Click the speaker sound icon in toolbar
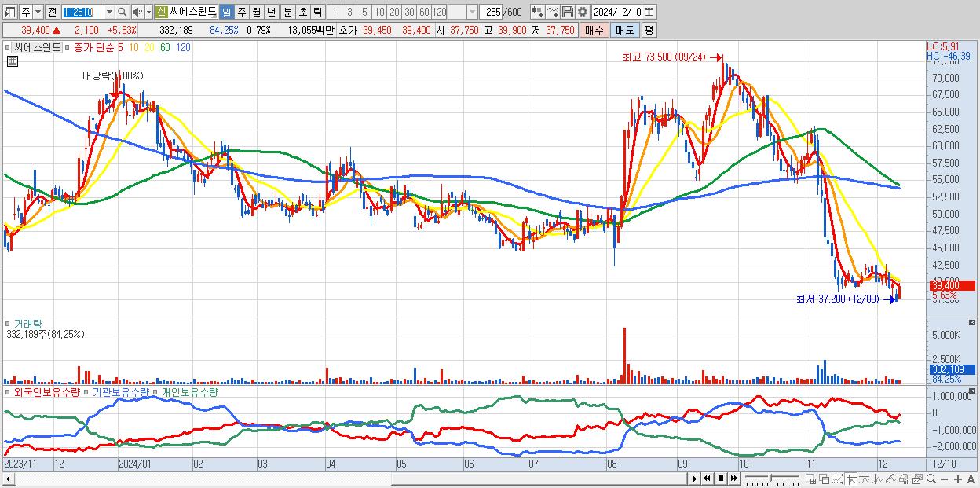Viewport: 980px width, 488px height. 137,12
